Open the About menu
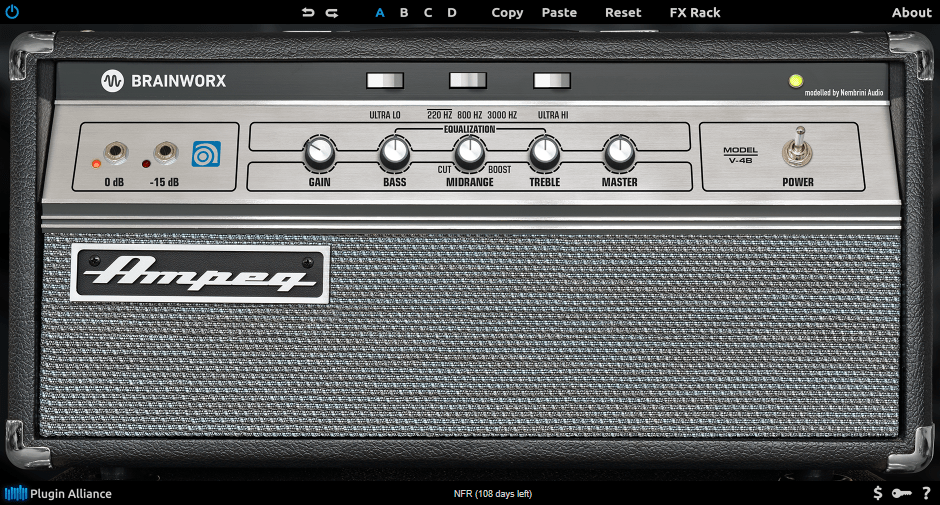The image size is (940, 505). [x=911, y=13]
